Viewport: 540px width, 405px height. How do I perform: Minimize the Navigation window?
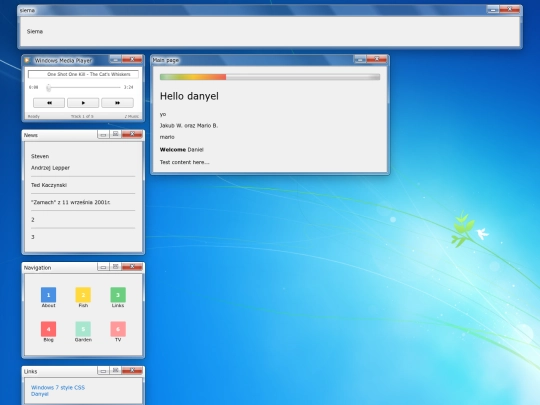pos(103,267)
